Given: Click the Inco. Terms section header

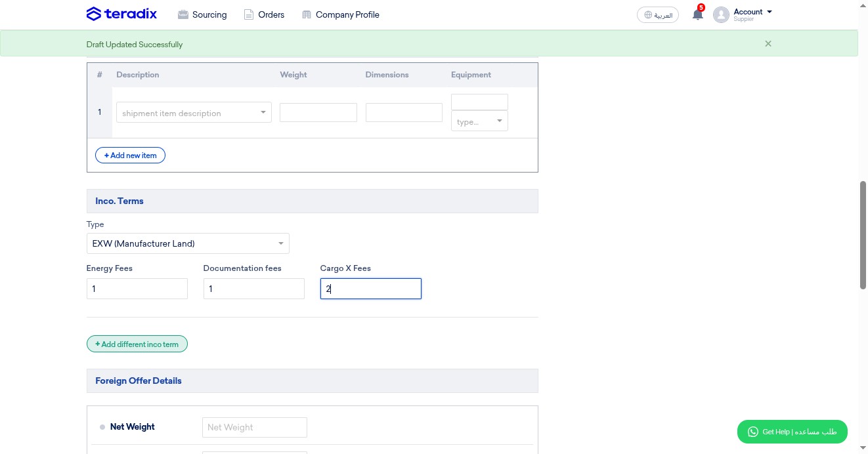Looking at the screenshot, I should pos(313,201).
